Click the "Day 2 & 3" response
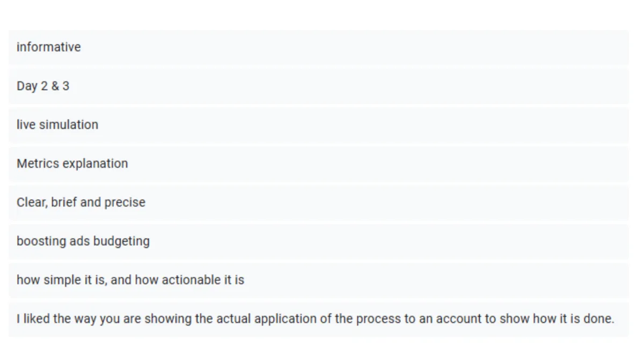The image size is (644, 362). point(318,86)
